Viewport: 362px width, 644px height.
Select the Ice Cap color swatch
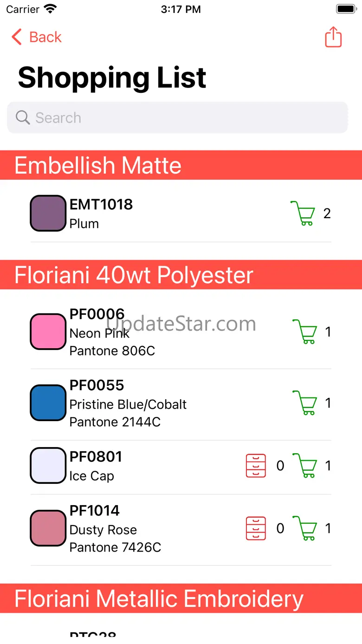click(x=48, y=465)
